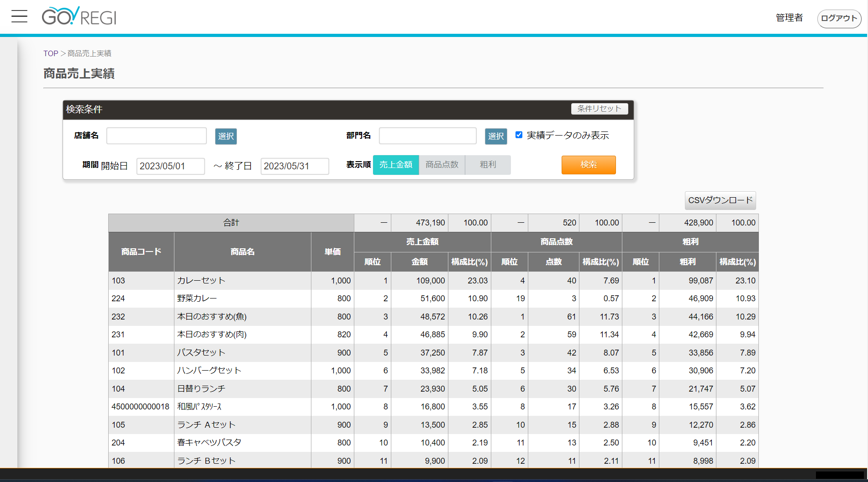Download results via CSVダウンロード
Viewport: 868px width, 482px height.
pyautogui.click(x=721, y=200)
